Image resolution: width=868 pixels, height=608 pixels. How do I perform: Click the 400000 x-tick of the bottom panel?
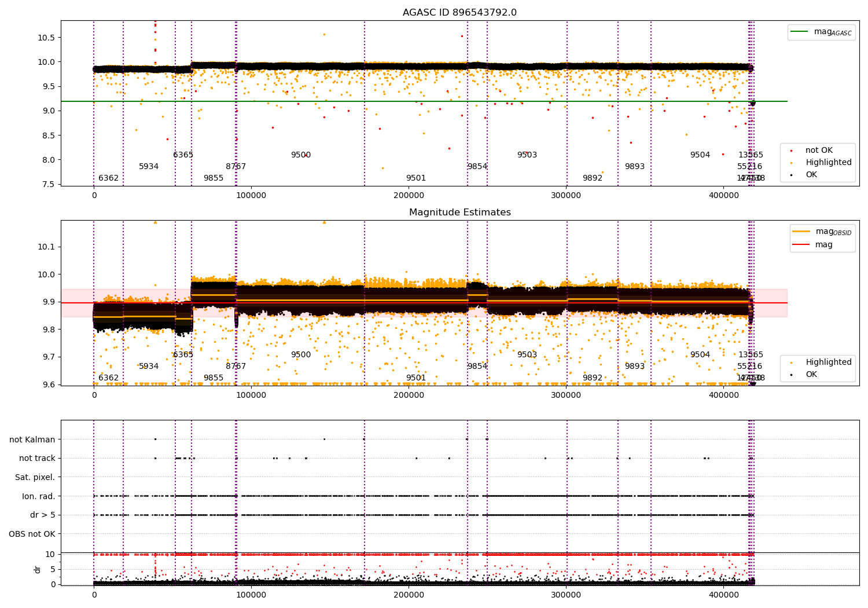(723, 595)
